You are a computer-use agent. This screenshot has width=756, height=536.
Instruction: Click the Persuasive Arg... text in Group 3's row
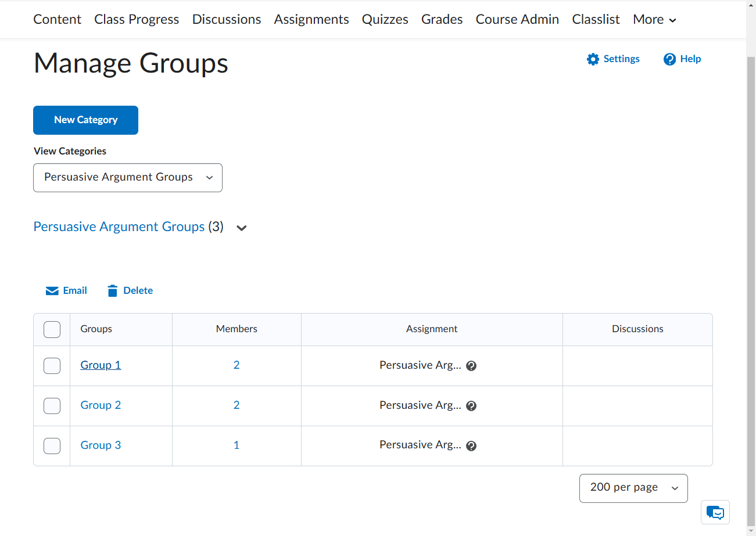coord(420,445)
